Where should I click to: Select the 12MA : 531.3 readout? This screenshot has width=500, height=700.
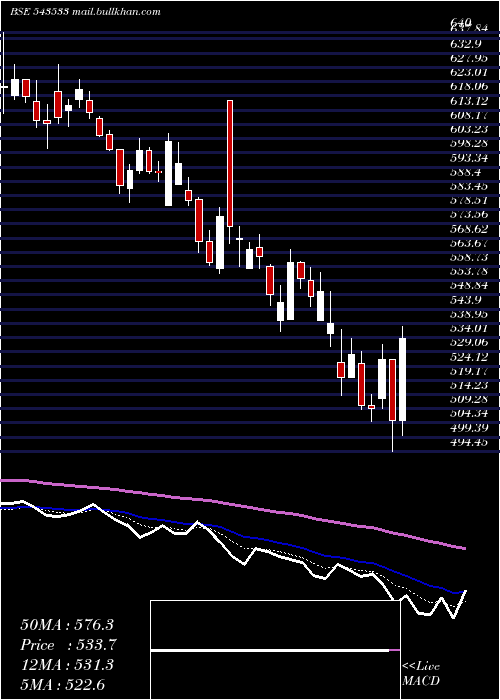click(67, 666)
